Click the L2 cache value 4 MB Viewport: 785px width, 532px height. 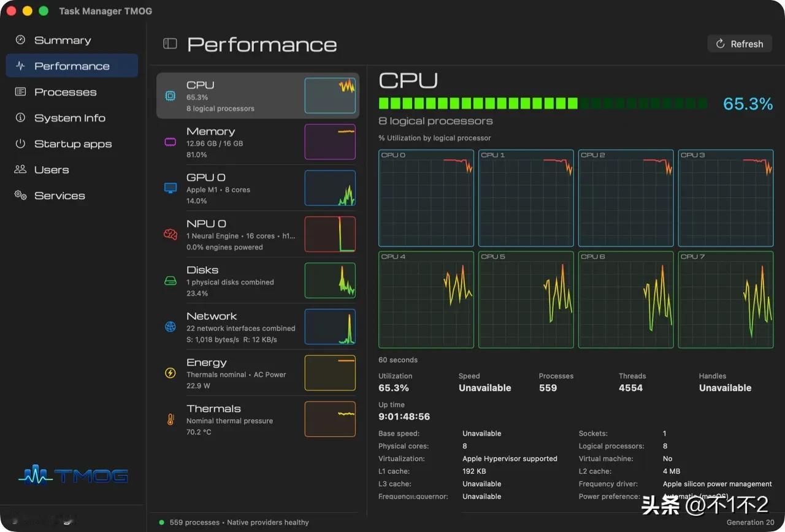point(672,471)
